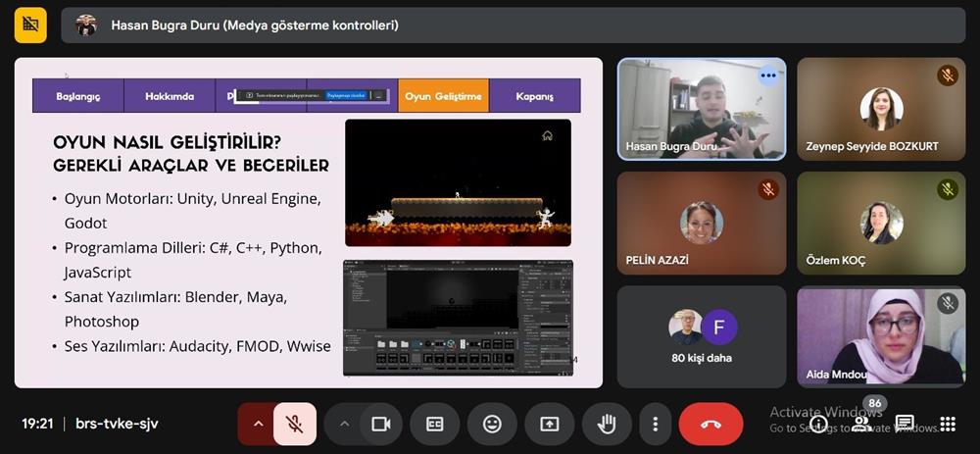Show the participants list with 86 badge

[861, 424]
